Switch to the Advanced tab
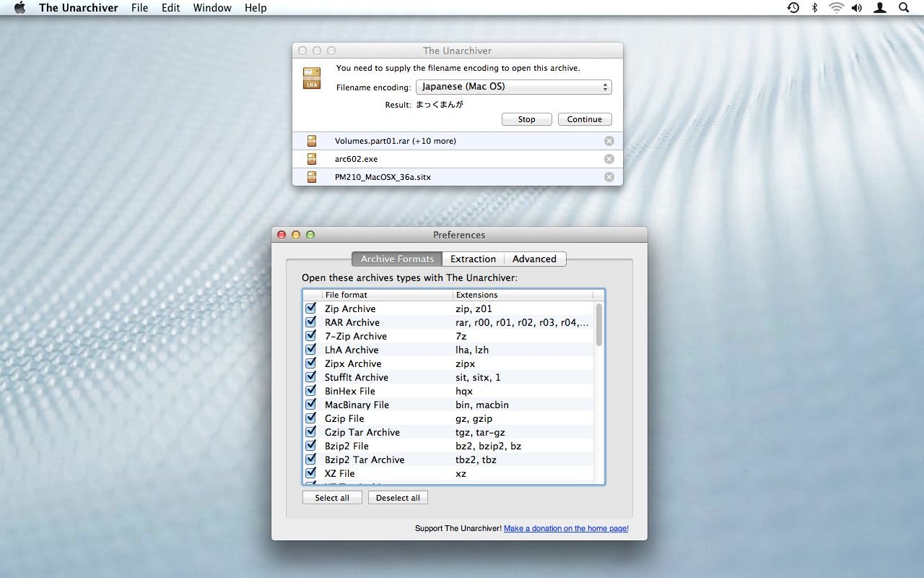924x578 pixels. pos(535,259)
